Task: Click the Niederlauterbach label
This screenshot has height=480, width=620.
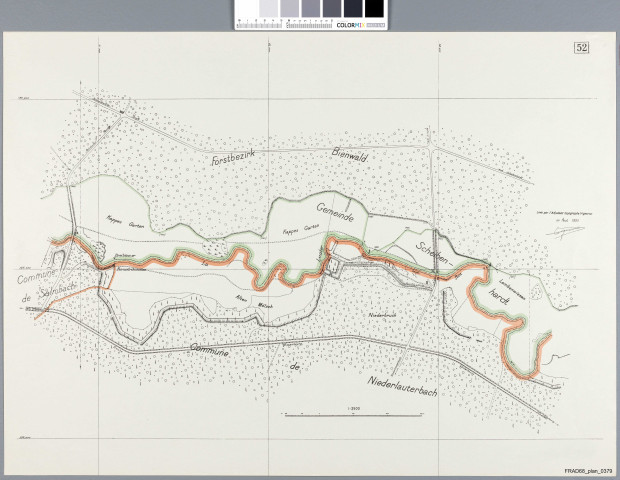Action: coord(402,381)
